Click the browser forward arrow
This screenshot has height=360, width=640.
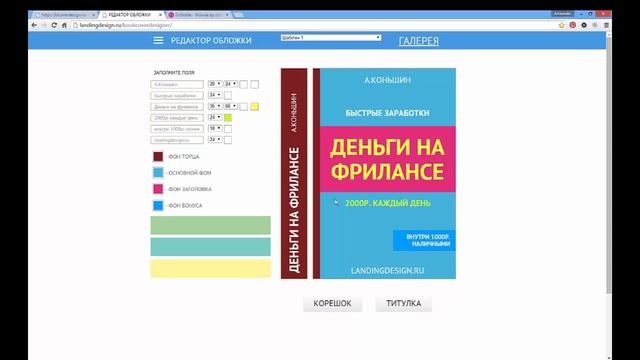point(44,25)
